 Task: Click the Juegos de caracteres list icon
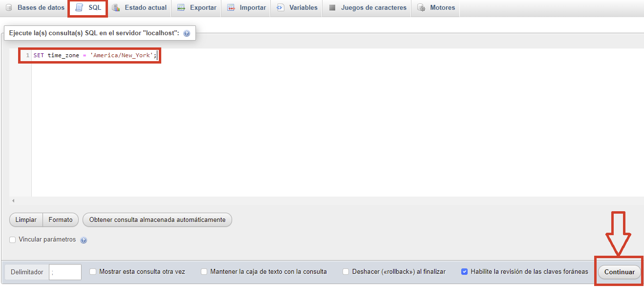[x=332, y=8]
